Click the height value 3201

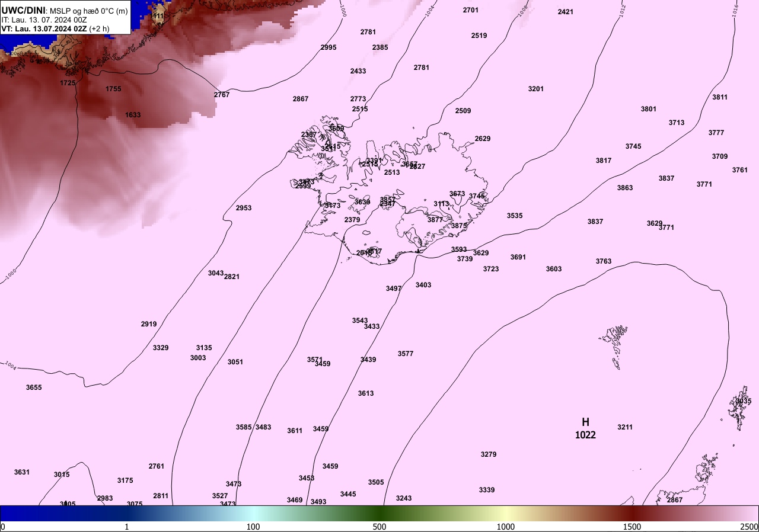(x=536, y=89)
